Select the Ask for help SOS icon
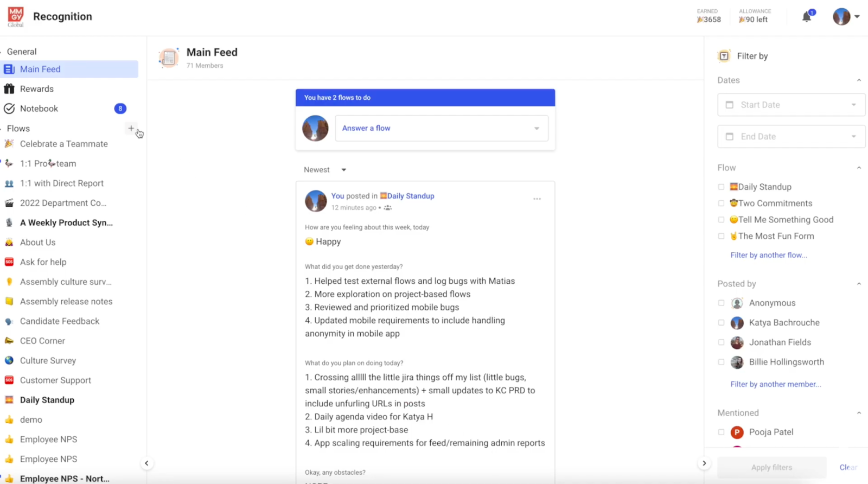Viewport: 868px width, 484px height. click(x=10, y=262)
